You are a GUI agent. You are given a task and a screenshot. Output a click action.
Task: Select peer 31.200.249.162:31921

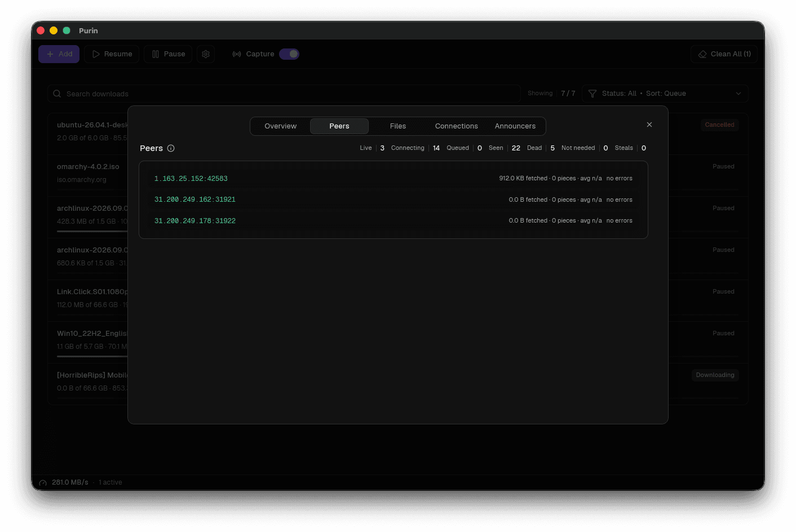click(393, 200)
